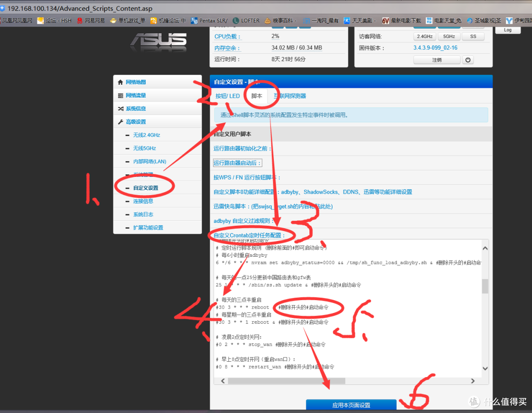Click the '/sbin/ss.sh update' crontab line
This screenshot has height=413, width=532.
pos(288,285)
